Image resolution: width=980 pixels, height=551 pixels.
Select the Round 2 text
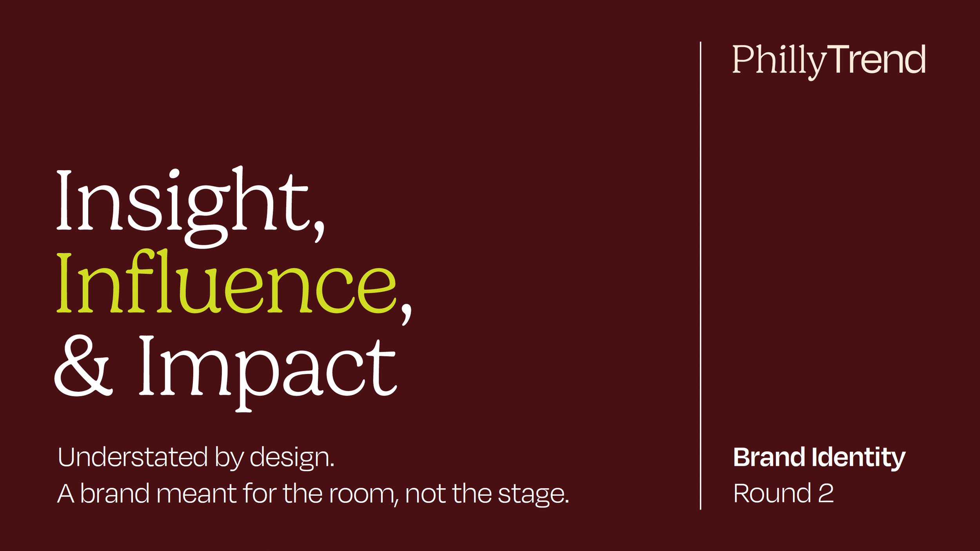tap(783, 493)
